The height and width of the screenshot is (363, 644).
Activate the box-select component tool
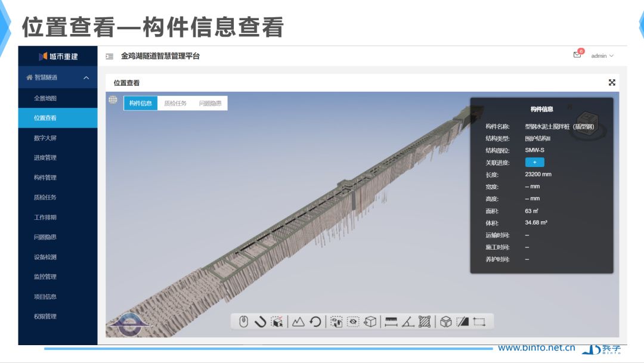277,321
